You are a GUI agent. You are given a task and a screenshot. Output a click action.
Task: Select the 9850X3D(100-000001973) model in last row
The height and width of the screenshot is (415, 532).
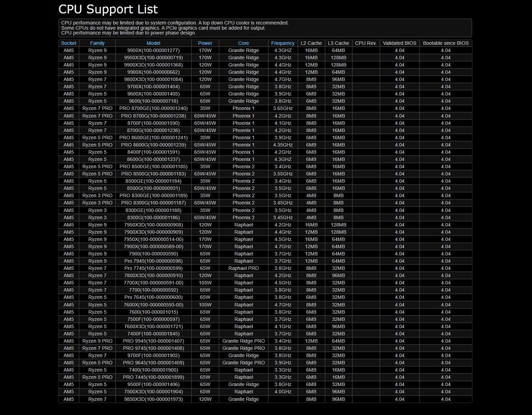pyautogui.click(x=153, y=399)
